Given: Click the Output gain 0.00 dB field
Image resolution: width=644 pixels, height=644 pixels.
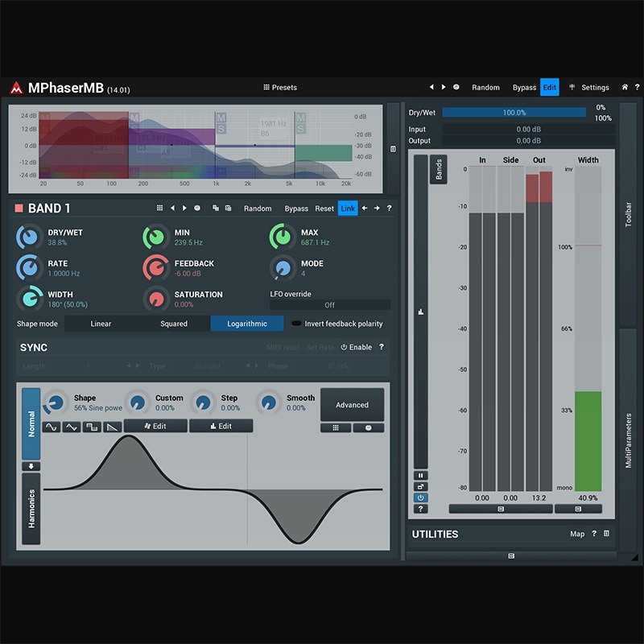Looking at the screenshot, I should point(528,140).
